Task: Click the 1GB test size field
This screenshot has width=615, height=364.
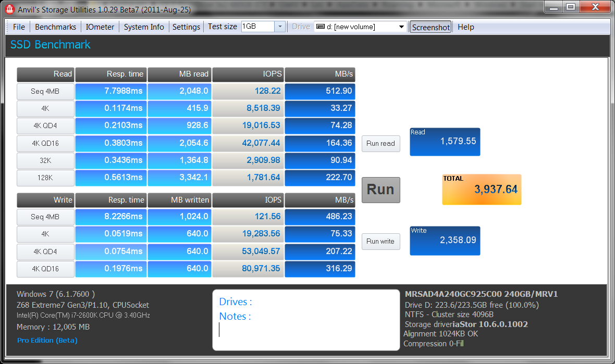Action: (x=257, y=27)
